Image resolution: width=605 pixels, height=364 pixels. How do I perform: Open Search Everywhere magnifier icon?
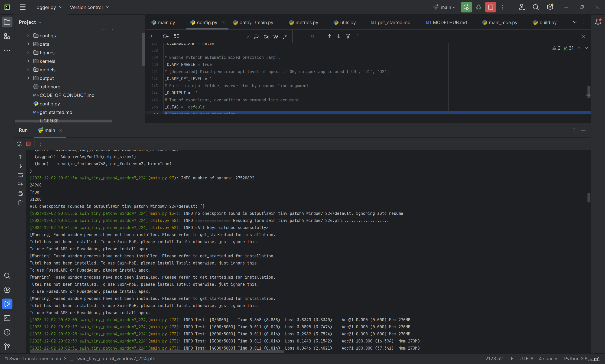point(536,7)
